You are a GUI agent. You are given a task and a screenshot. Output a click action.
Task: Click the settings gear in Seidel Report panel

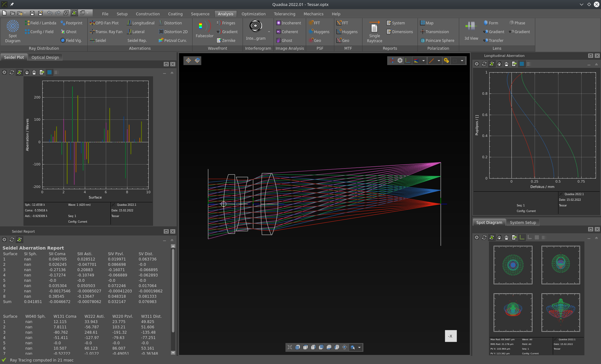click(x=4, y=240)
